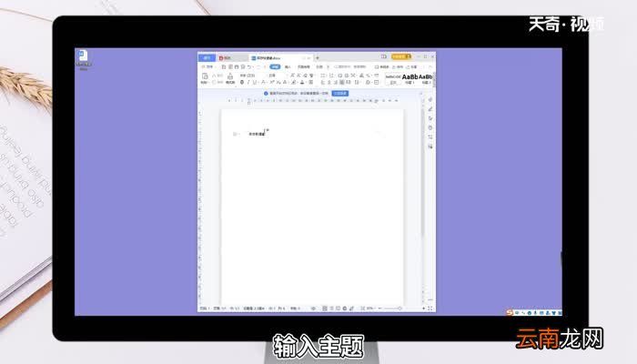Center align the paragraph

(329, 83)
